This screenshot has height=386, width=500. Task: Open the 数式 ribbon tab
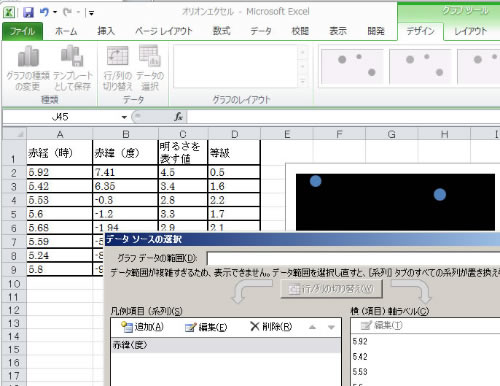pyautogui.click(x=222, y=31)
